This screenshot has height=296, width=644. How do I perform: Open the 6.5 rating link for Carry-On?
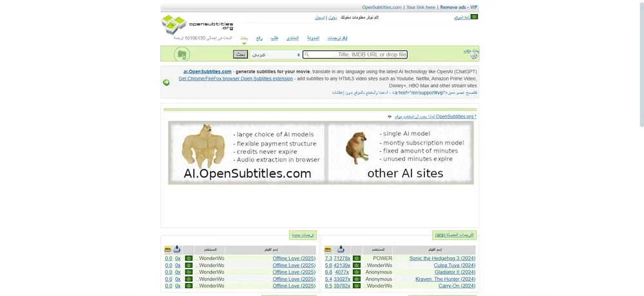tap(328, 285)
